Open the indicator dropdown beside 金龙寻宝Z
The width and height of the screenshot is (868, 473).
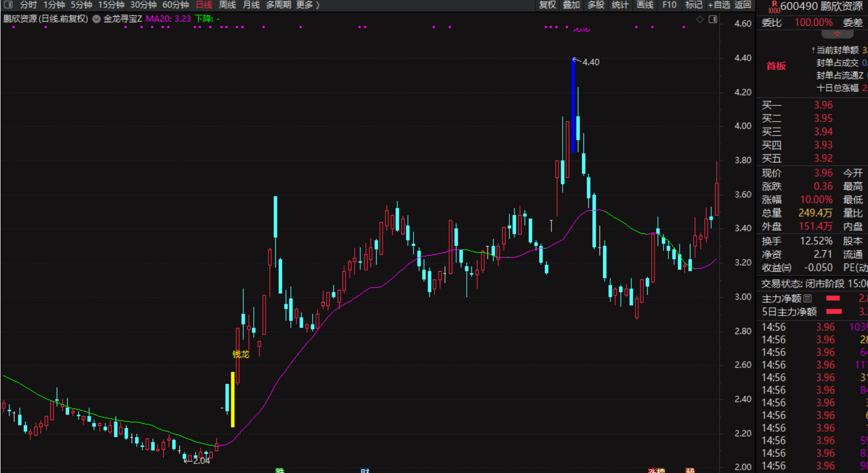(96, 19)
